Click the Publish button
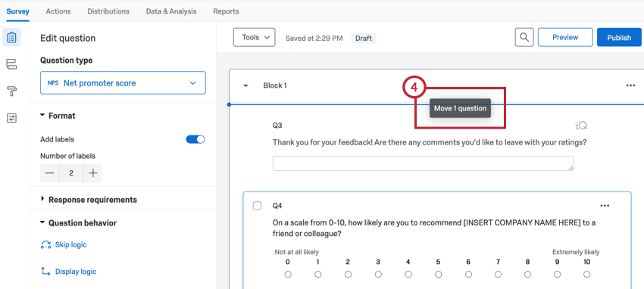This screenshot has width=644, height=289. (619, 37)
